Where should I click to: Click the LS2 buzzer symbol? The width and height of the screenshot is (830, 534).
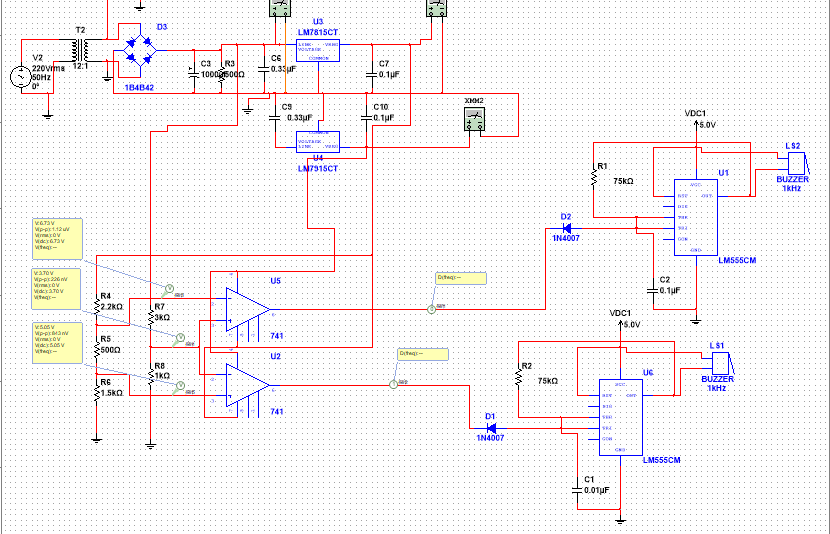click(x=798, y=163)
